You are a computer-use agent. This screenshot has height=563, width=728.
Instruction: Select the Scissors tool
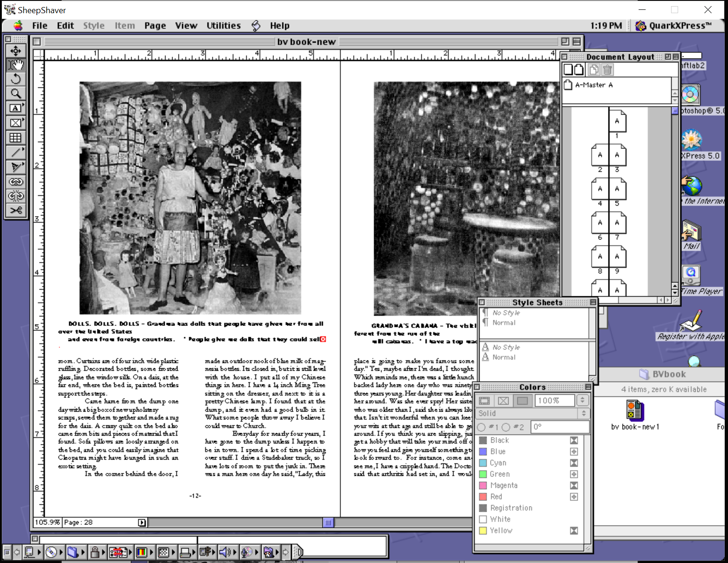16,211
